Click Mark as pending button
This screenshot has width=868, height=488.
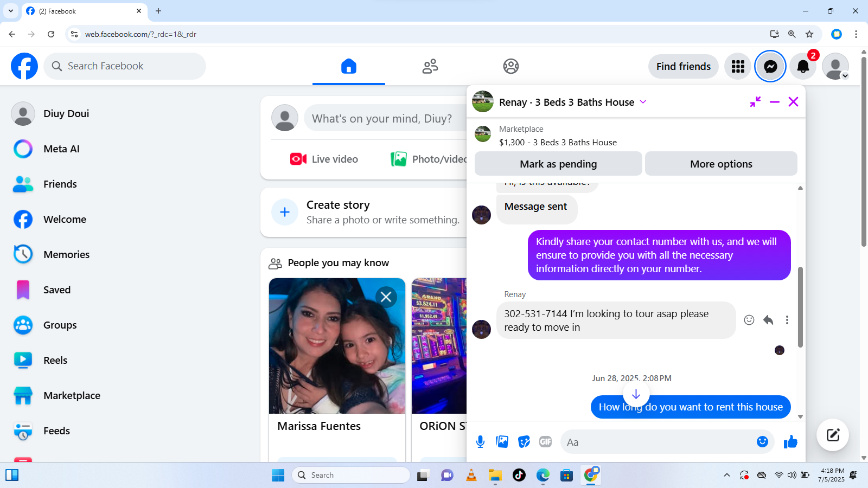coord(558,164)
